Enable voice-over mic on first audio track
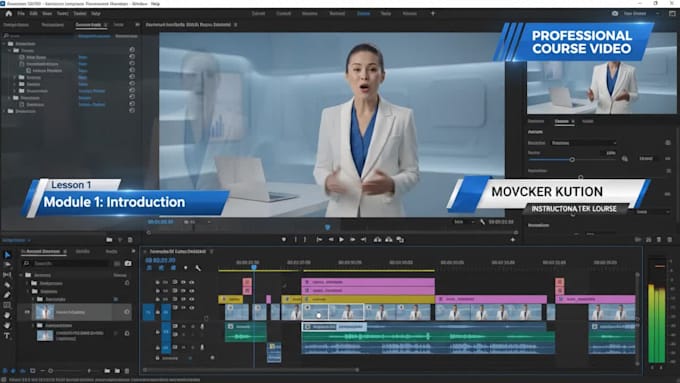 [202, 327]
